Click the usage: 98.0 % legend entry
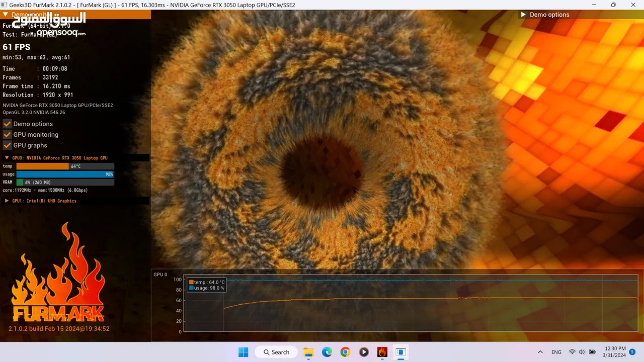644x362 pixels. click(207, 288)
